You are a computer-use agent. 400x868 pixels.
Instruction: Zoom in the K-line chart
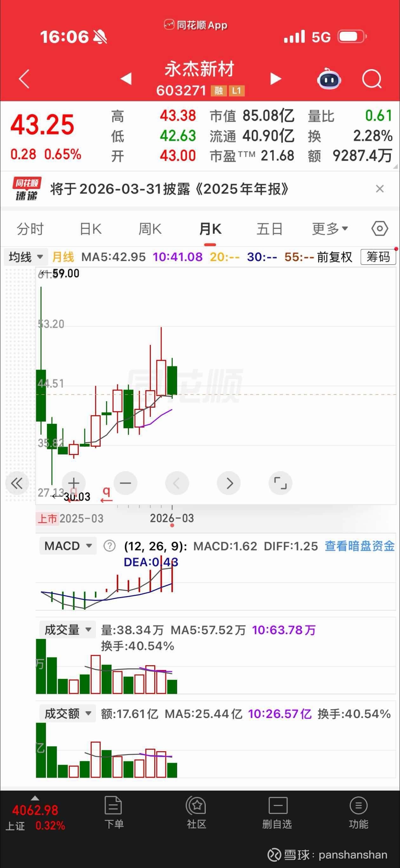tap(74, 483)
